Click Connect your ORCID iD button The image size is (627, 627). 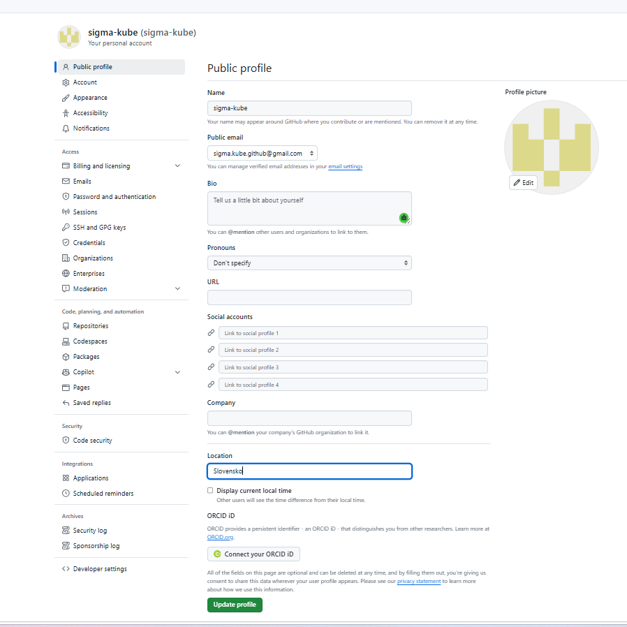click(254, 554)
